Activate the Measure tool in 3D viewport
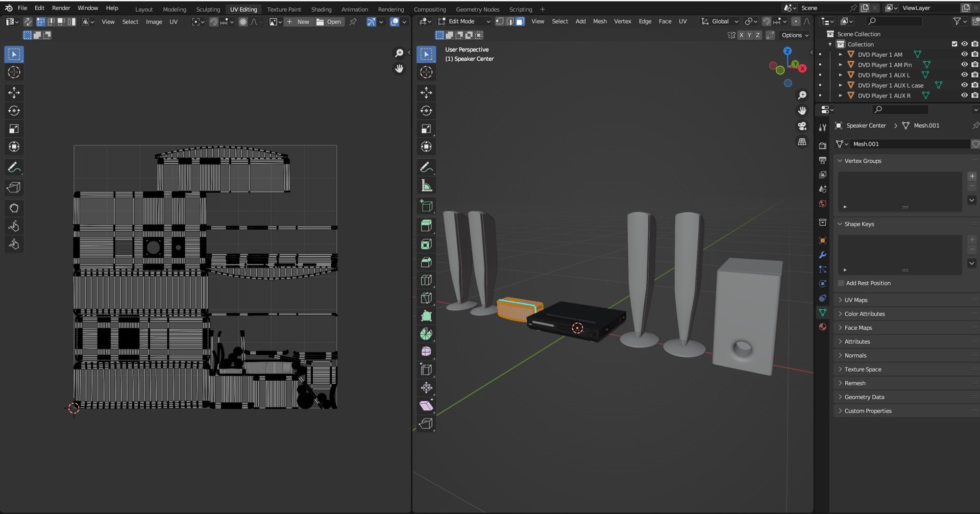The width and height of the screenshot is (980, 514). click(x=426, y=186)
